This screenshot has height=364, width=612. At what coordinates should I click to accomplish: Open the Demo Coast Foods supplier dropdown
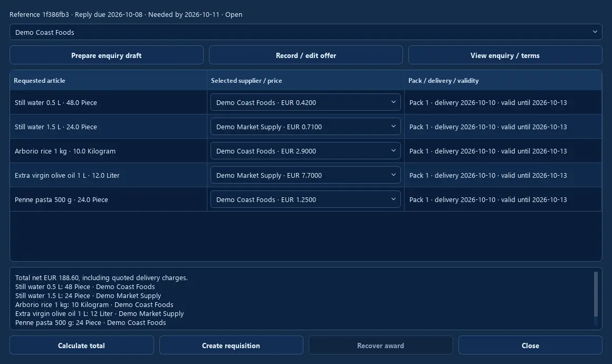pos(305,32)
